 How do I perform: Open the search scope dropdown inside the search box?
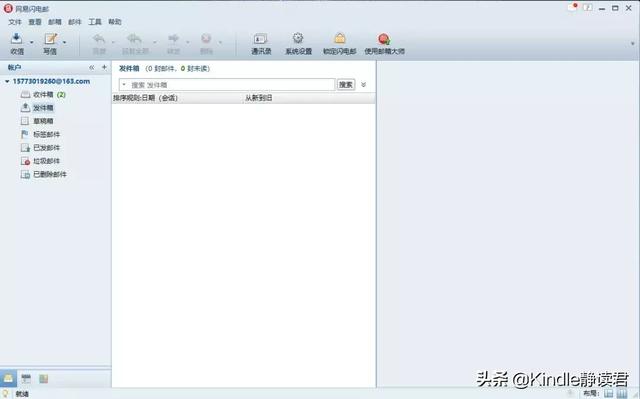124,85
